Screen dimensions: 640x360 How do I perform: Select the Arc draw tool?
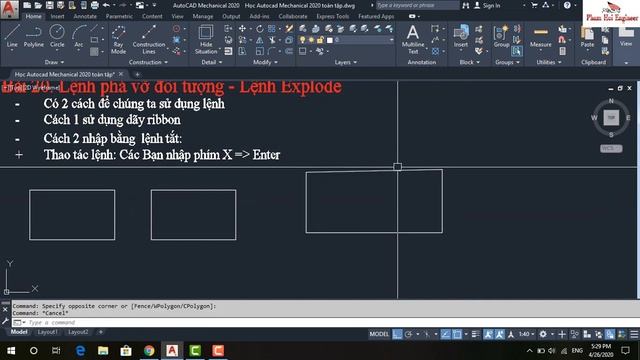click(79, 36)
